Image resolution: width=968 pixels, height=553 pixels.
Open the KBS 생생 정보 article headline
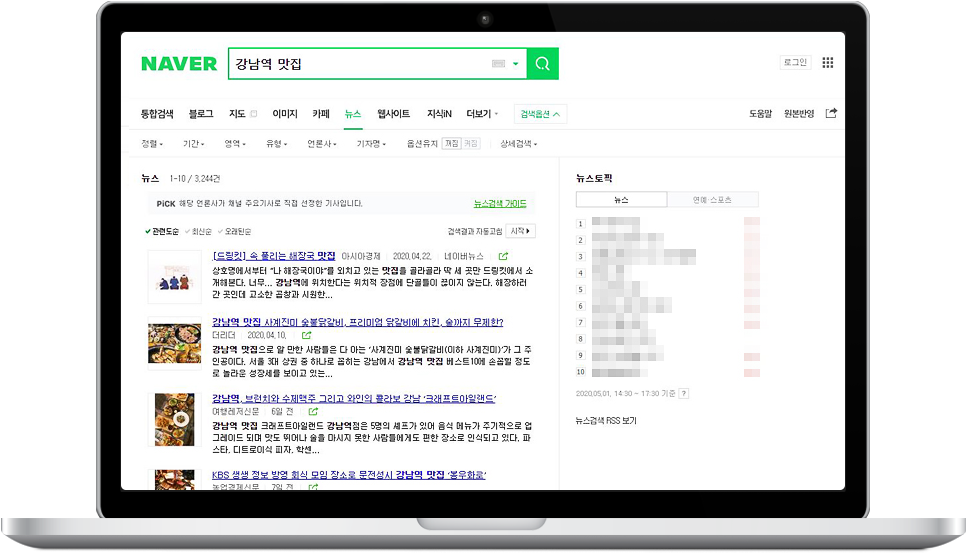point(349,475)
